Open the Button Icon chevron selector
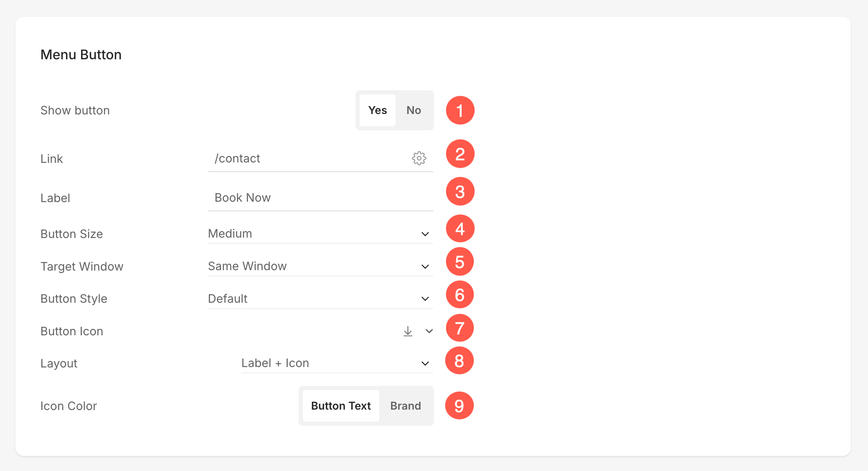 click(429, 331)
